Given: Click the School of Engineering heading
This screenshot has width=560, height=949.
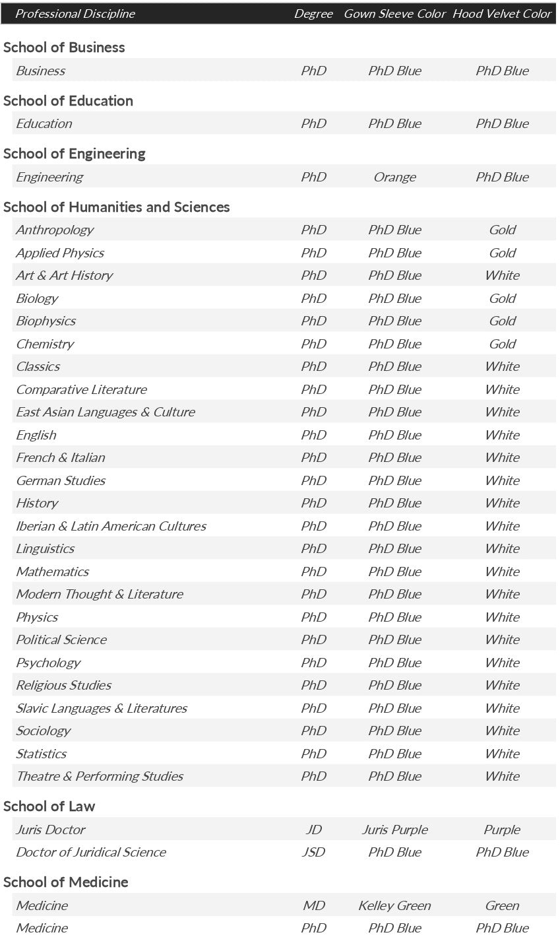Looking at the screenshot, I should tap(74, 154).
